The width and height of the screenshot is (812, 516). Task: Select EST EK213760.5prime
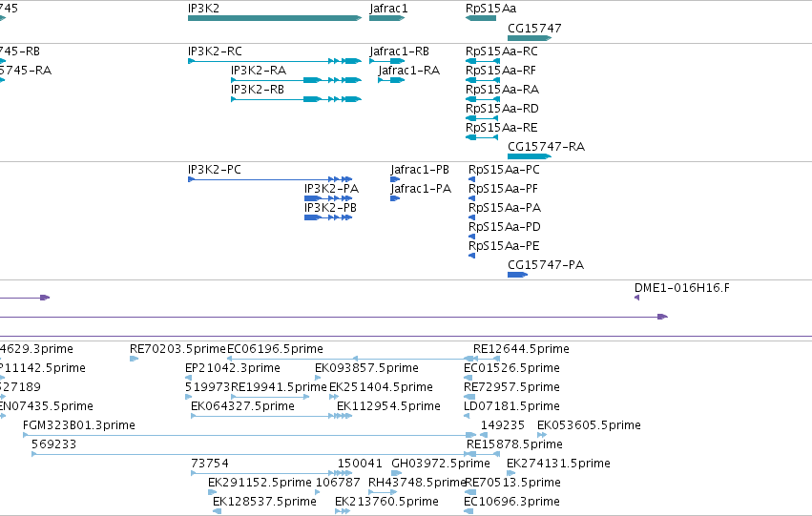point(343,512)
